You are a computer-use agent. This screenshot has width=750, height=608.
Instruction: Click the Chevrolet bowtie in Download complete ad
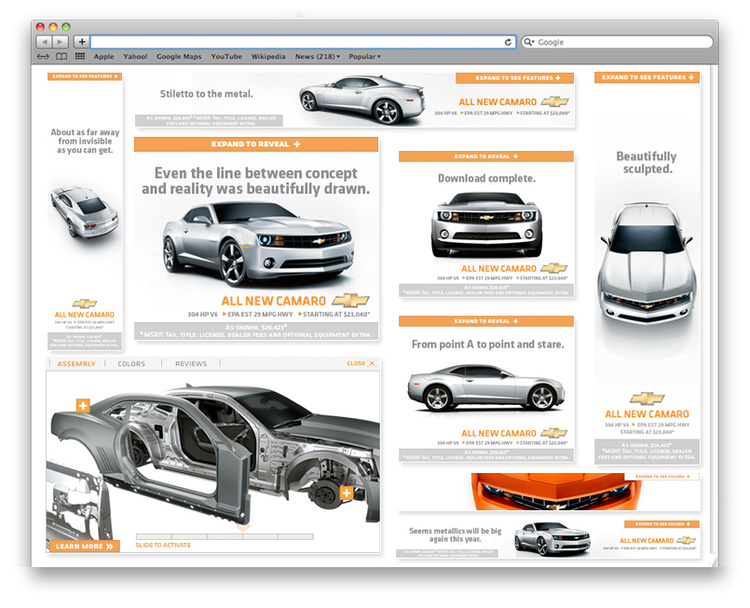(554, 268)
